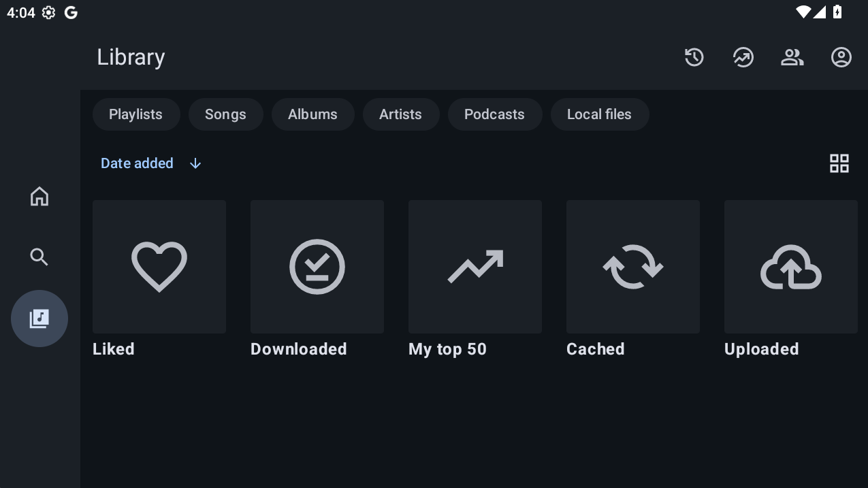
Task: Open Search from the sidebar
Action: (39, 257)
